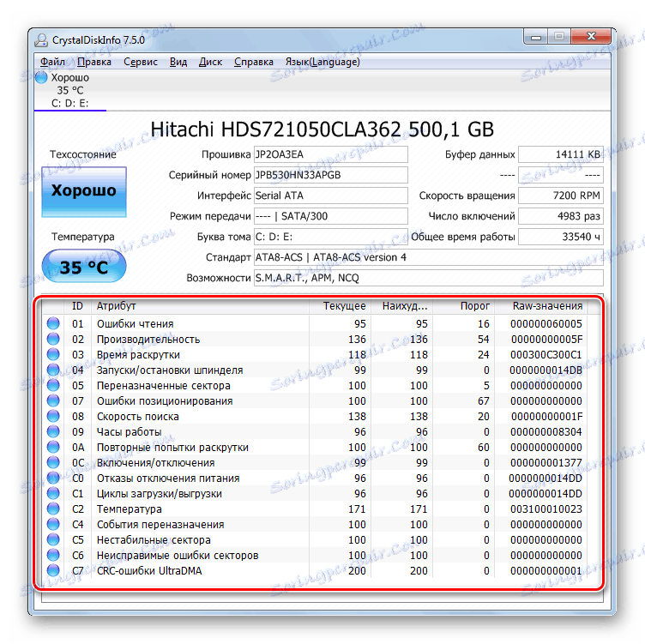645x644 pixels.
Task: Open the Сервис menu
Action: click(141, 62)
